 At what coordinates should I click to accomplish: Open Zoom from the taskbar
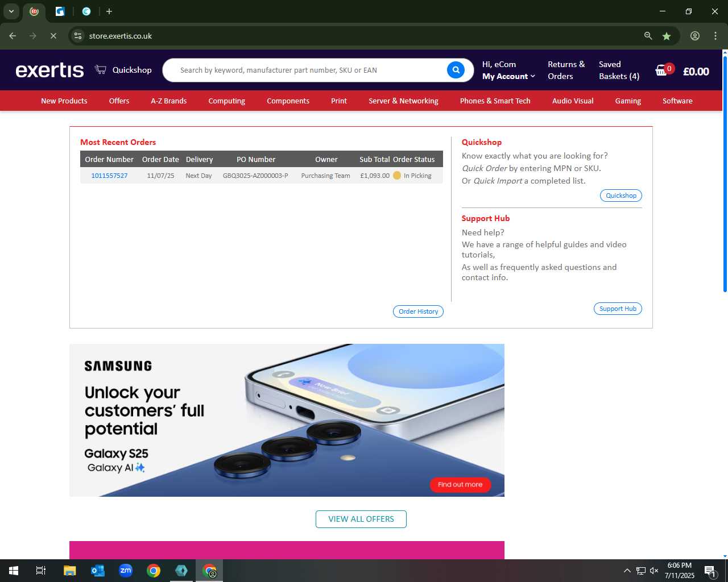tap(126, 571)
